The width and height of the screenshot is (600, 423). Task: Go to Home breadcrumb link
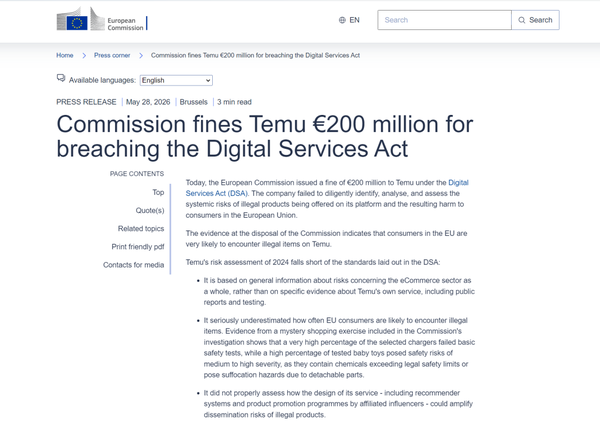[x=65, y=56]
